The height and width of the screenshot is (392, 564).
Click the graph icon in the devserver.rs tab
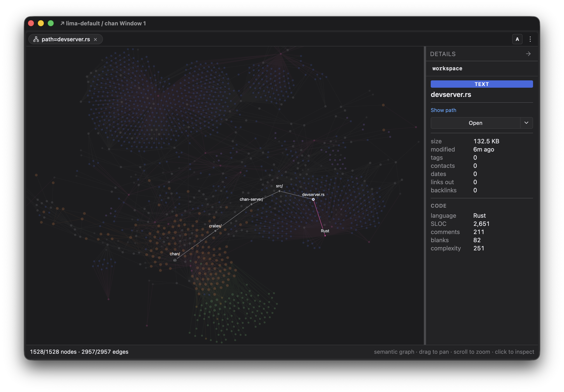pos(36,39)
